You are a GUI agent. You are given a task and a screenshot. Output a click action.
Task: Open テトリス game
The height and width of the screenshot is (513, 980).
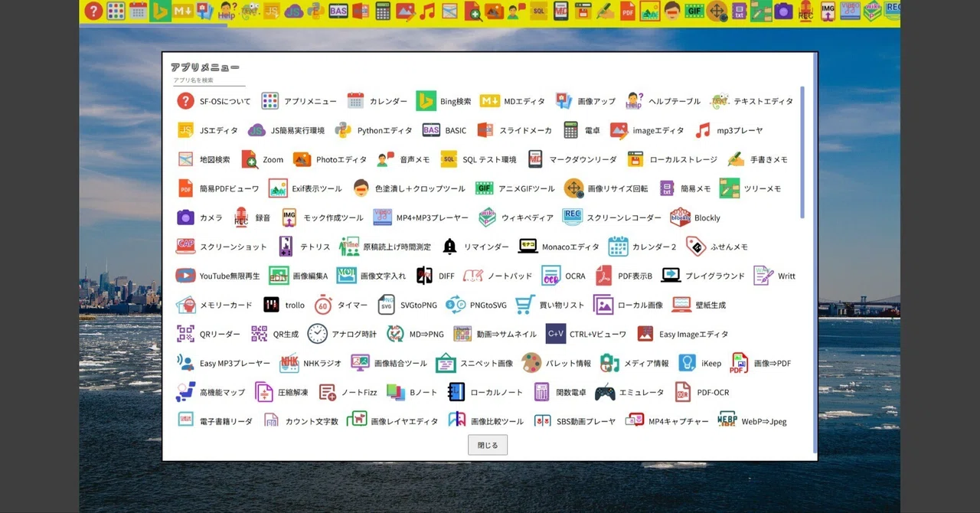tap(303, 247)
